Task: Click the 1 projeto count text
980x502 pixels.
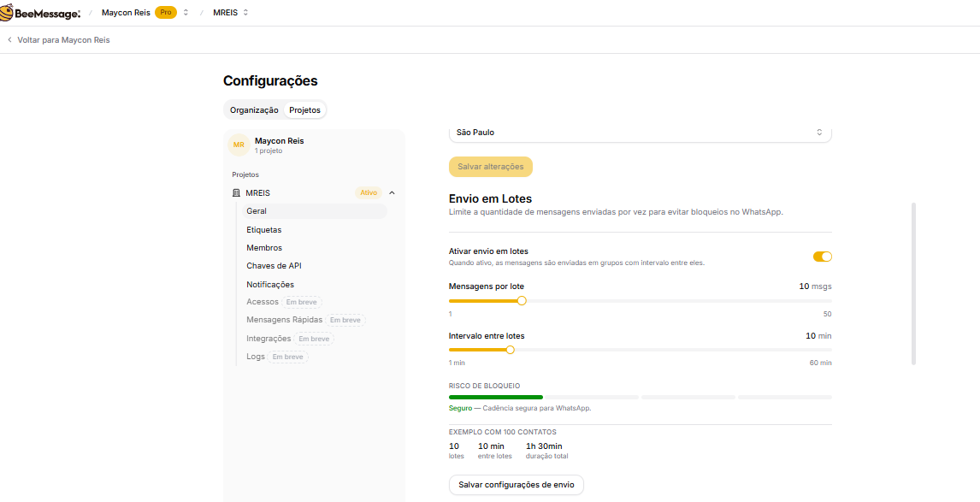Action: (270, 151)
